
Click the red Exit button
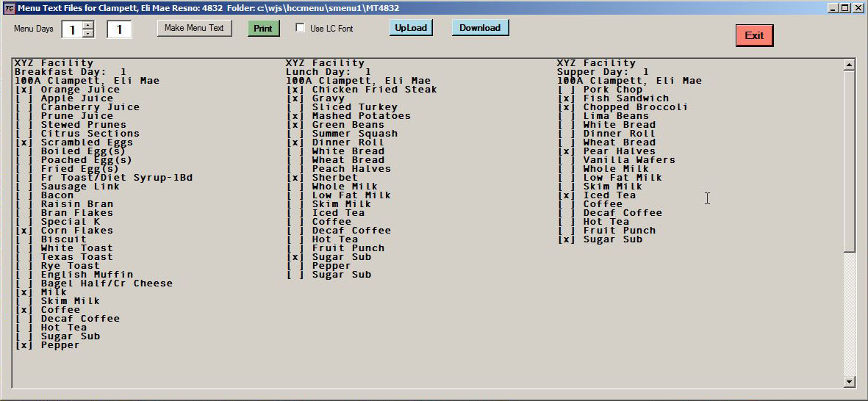click(x=754, y=35)
